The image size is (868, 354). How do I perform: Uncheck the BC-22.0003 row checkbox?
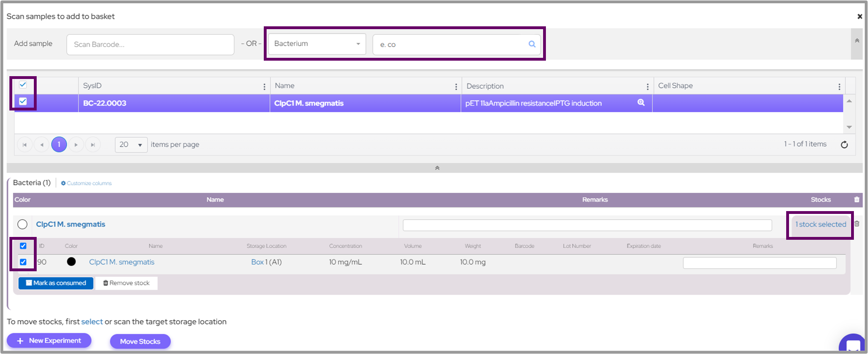coord(23,102)
